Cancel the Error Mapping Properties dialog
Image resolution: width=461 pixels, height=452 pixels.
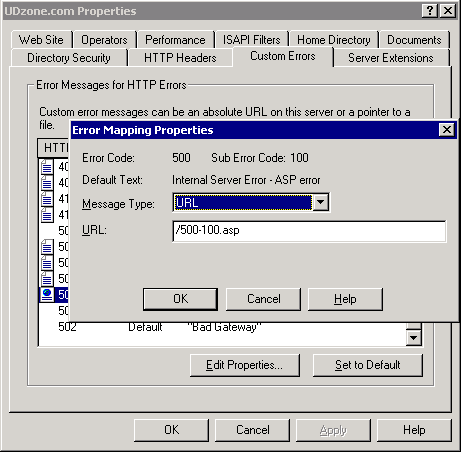(x=263, y=299)
